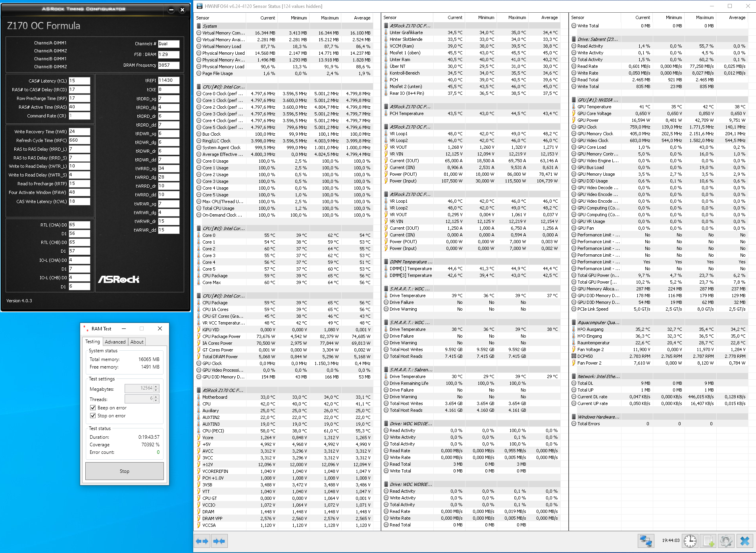Viewport: 756px width, 553px height.
Task: Select the DRAM VPP voltage row
Action: [x=284, y=518]
